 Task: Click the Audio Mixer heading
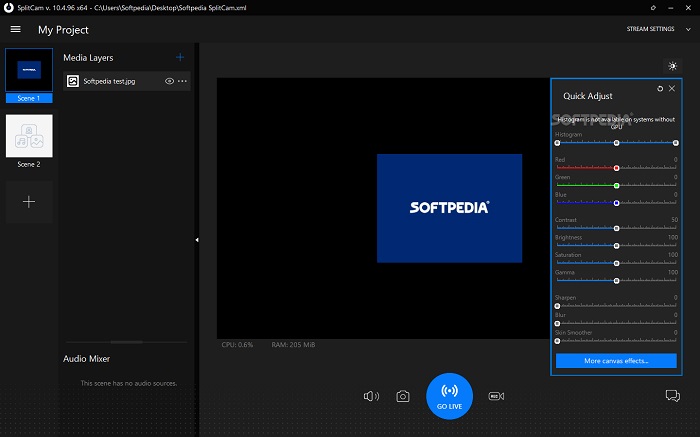[86, 358]
